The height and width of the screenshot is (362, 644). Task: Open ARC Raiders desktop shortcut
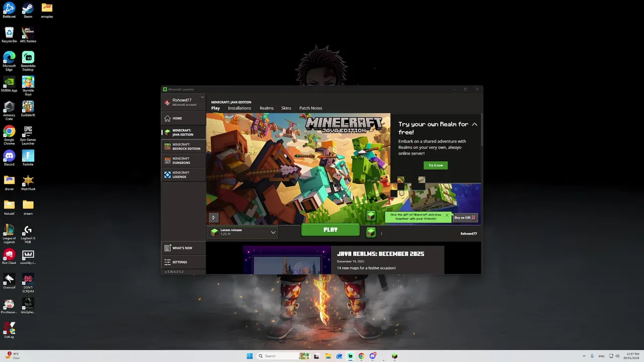tap(28, 35)
